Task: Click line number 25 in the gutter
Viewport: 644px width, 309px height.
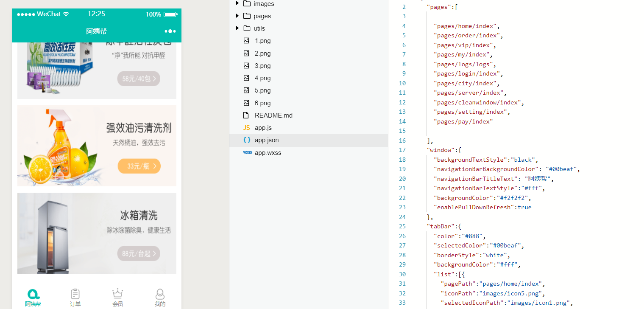Action: (402, 226)
